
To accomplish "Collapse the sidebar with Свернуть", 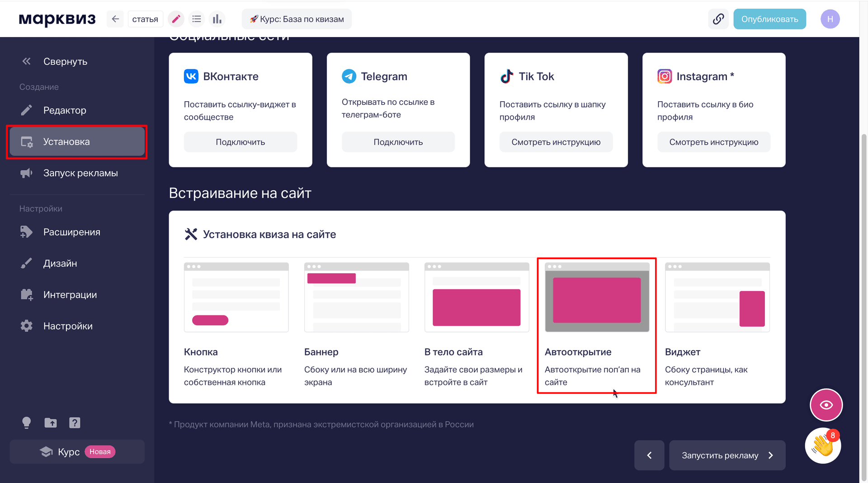I will (55, 61).
